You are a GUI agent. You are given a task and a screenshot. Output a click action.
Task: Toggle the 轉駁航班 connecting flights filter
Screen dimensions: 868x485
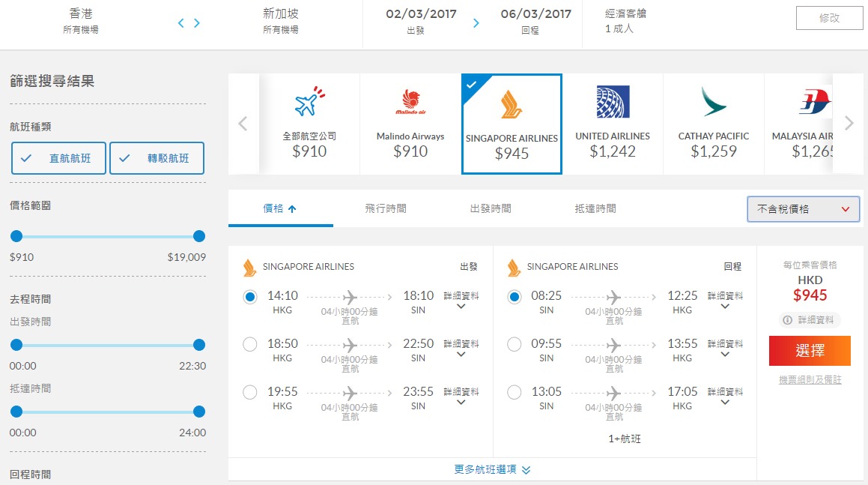157,158
